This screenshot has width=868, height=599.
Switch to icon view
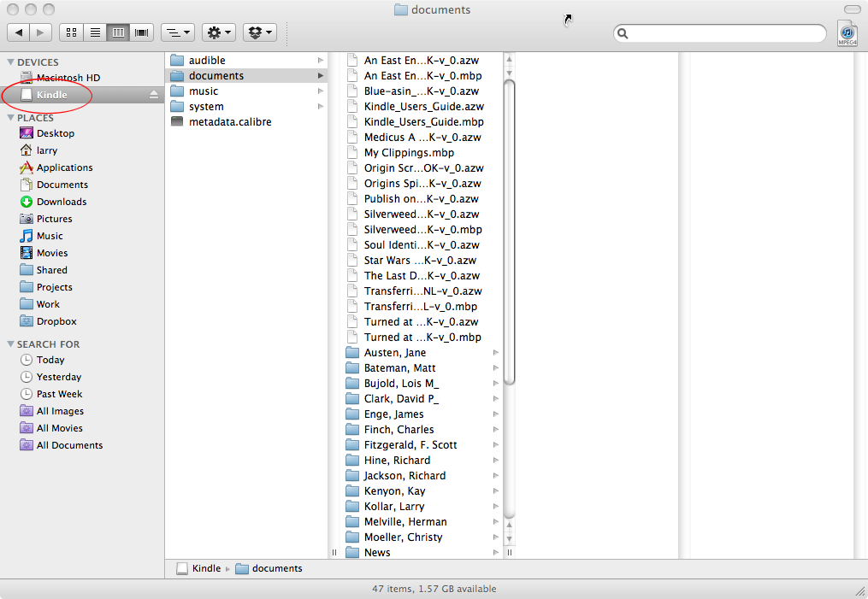pos(72,32)
